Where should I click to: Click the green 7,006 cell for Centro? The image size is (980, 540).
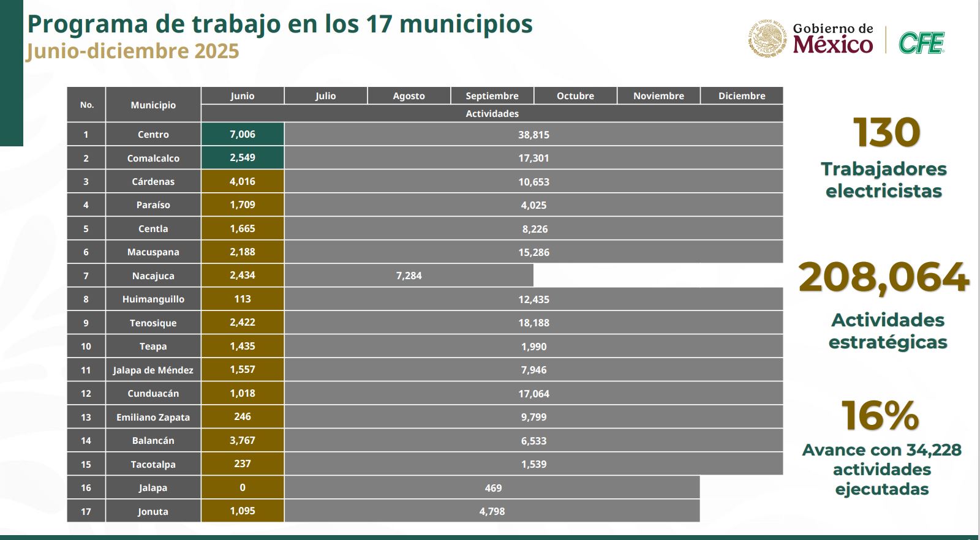243,134
